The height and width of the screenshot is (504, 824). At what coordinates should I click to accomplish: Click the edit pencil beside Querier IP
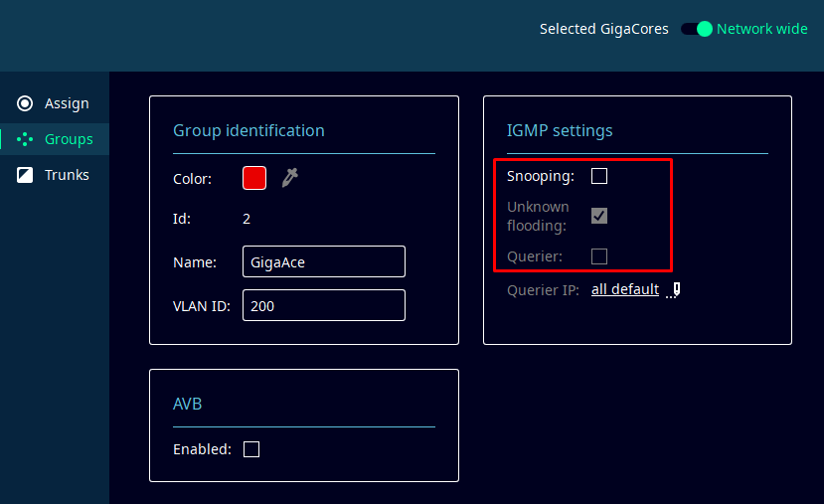point(676,290)
